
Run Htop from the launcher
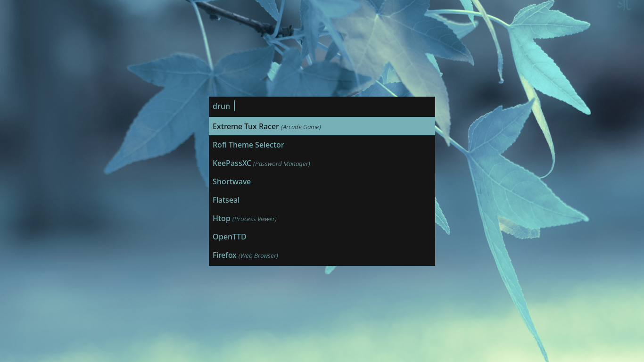point(221,218)
